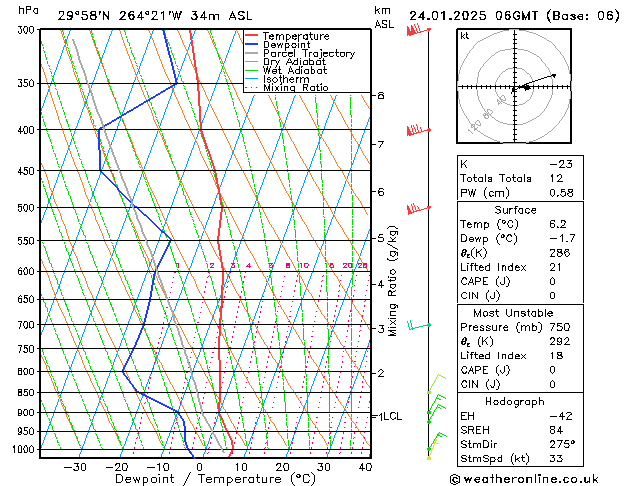Click the Surface section header
This screenshot has width=629, height=486.
point(515,210)
